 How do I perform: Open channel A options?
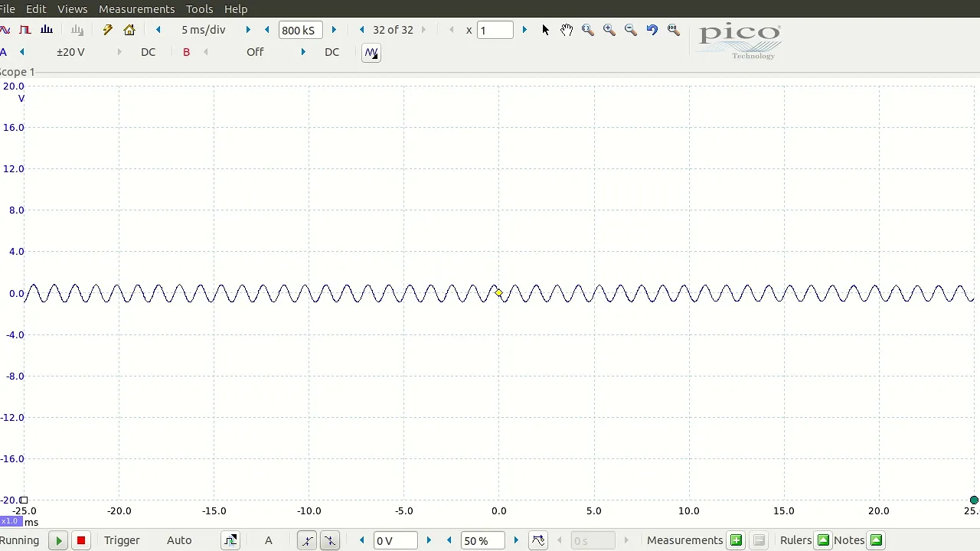pos(4,52)
